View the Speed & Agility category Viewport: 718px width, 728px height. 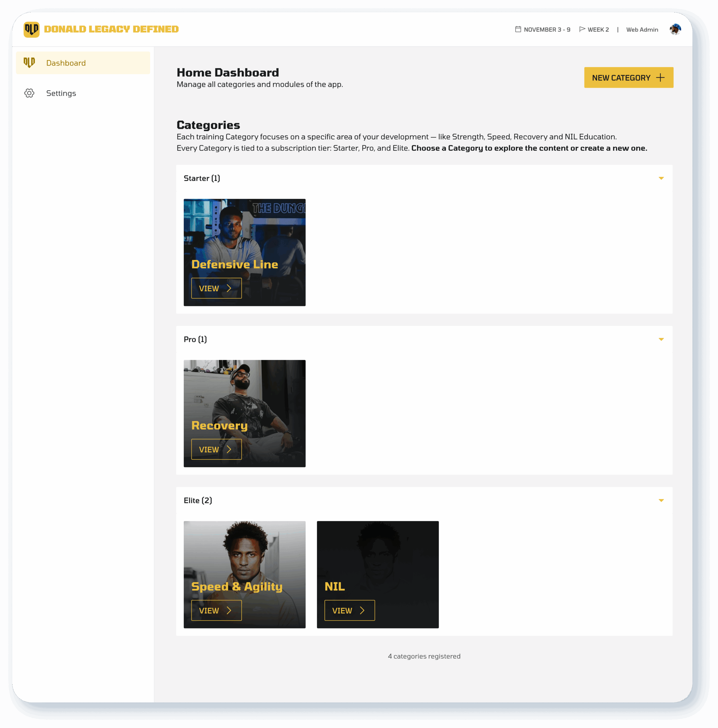(216, 611)
